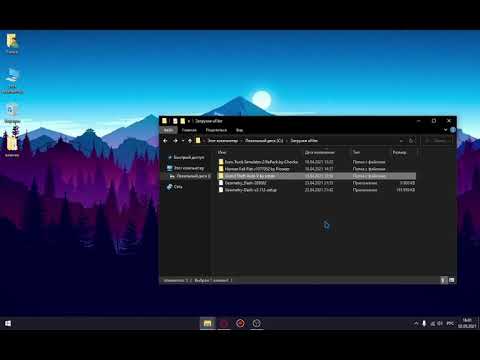
Task: Sort by Имя column header
Action: click(x=222, y=152)
